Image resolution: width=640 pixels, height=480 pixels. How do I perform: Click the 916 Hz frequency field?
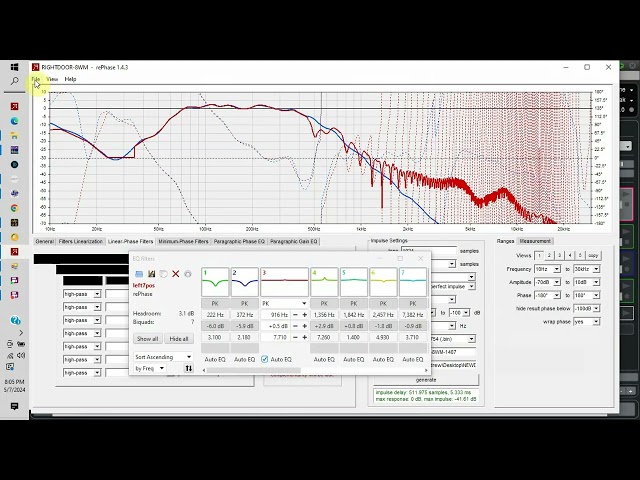click(276, 315)
